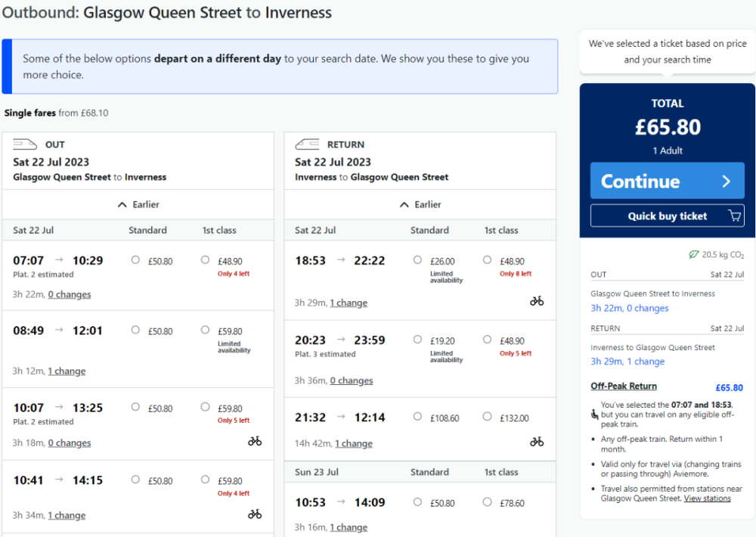
Task: Click the outbound train icon
Action: click(25, 143)
